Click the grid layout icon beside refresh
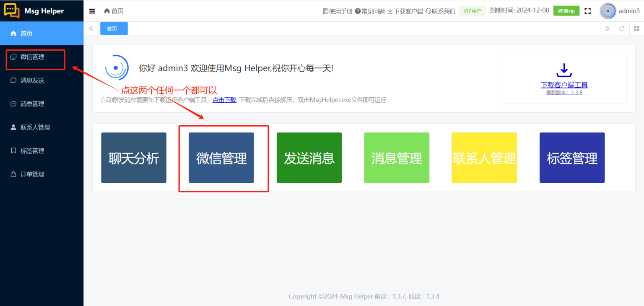The height and width of the screenshot is (306, 644). point(636,29)
